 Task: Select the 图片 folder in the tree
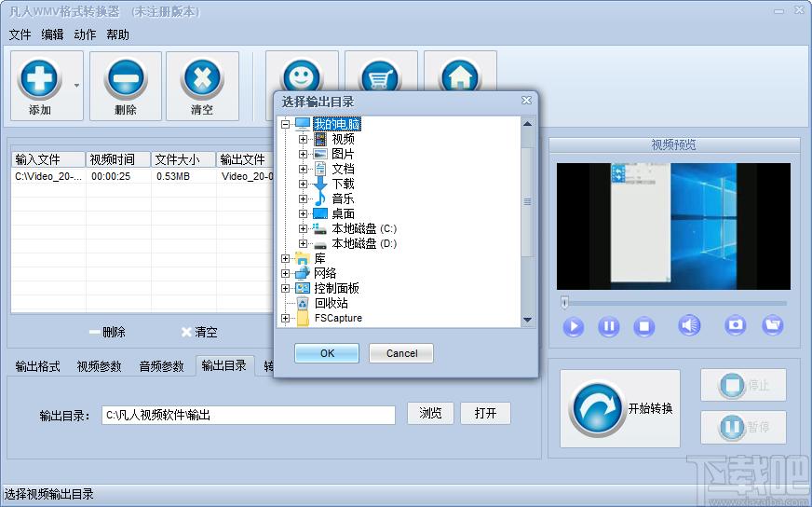343,154
